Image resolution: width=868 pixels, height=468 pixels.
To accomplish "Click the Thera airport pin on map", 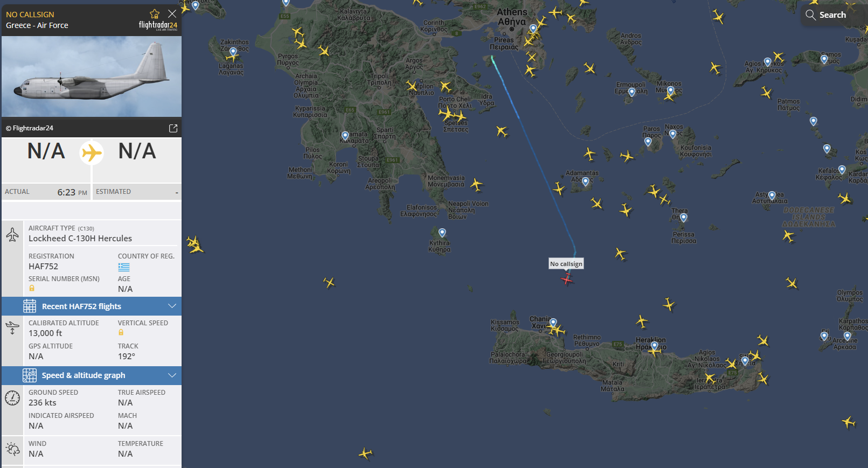I will [684, 218].
